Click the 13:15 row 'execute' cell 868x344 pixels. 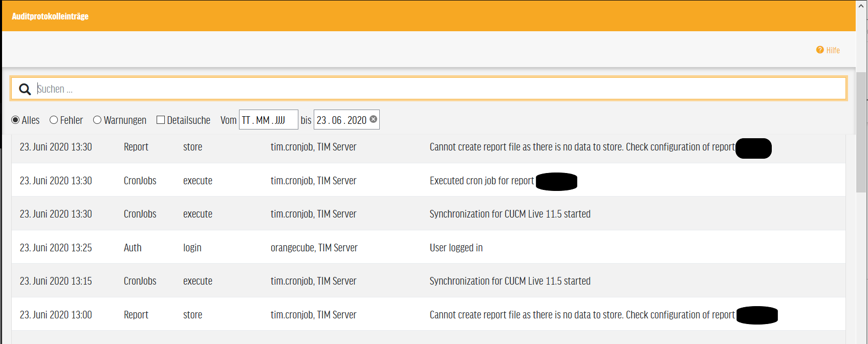click(x=198, y=281)
